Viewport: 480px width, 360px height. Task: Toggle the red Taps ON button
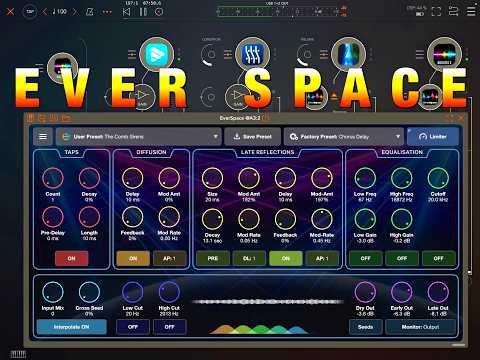(x=71, y=258)
